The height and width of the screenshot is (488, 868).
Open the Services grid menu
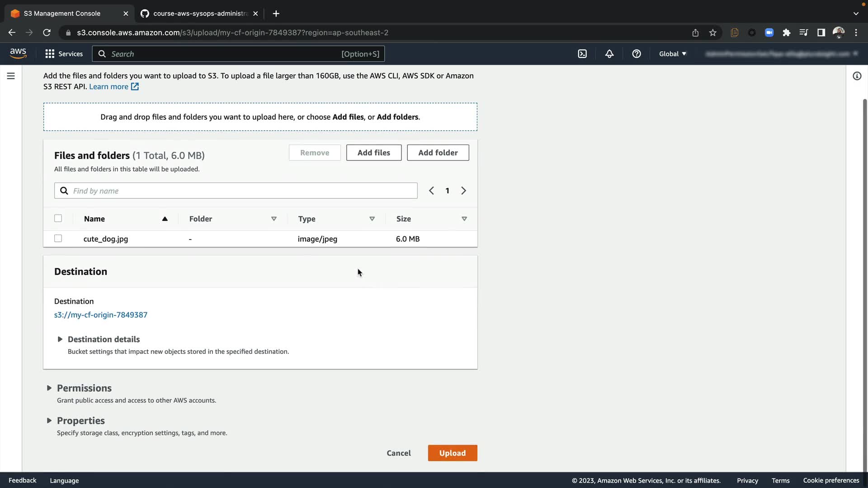[64, 54]
